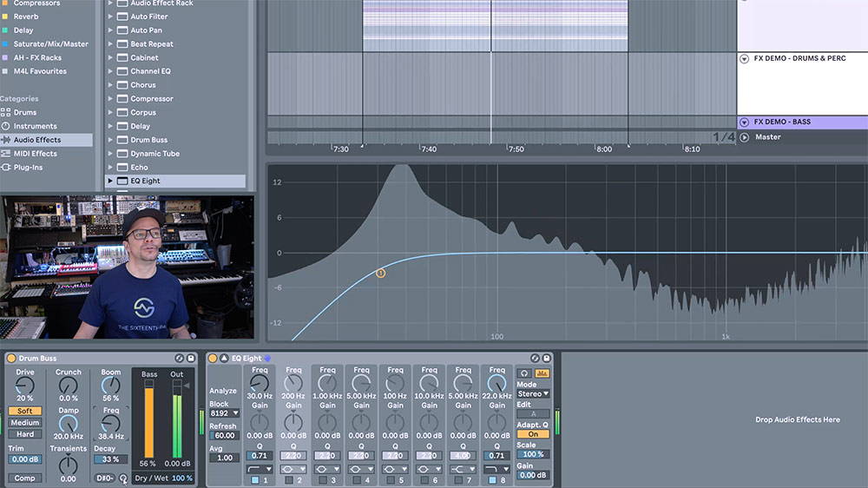The image size is (868, 488).
Task: Click band 1 filter point on EQ curve
Action: [x=381, y=273]
